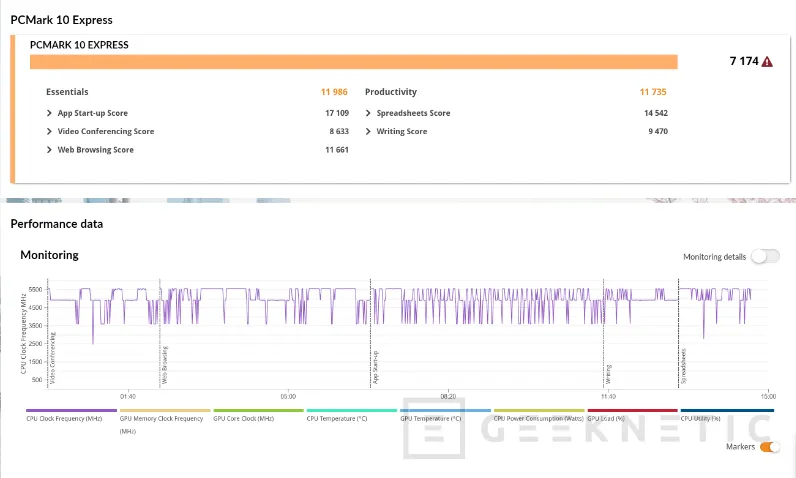This screenshot has height=478, width=796.
Task: Click the Productivity heading
Action: coord(391,92)
